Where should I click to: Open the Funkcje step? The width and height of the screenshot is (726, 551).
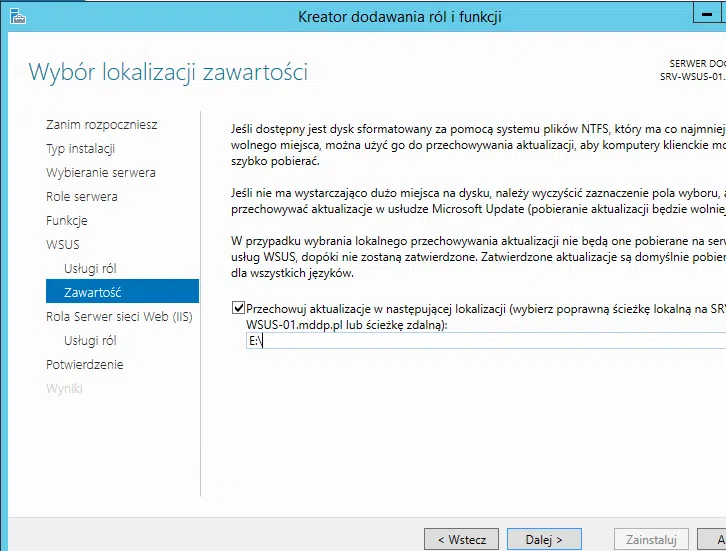(x=67, y=221)
